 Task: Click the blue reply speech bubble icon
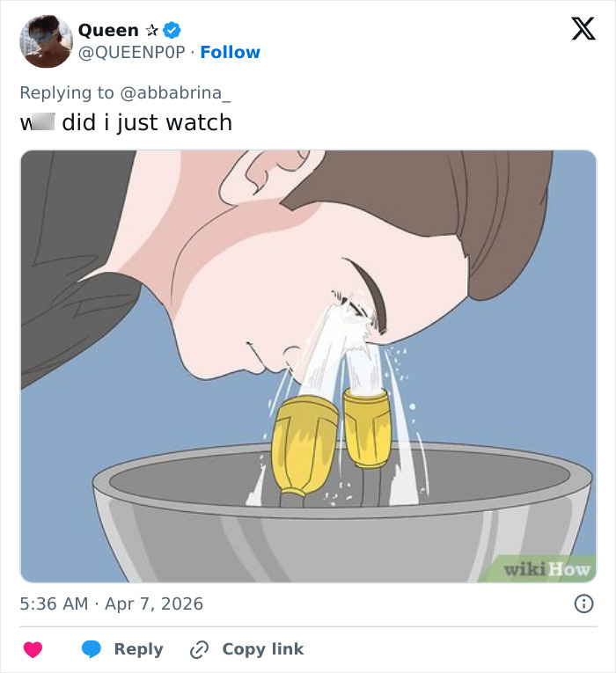92,649
